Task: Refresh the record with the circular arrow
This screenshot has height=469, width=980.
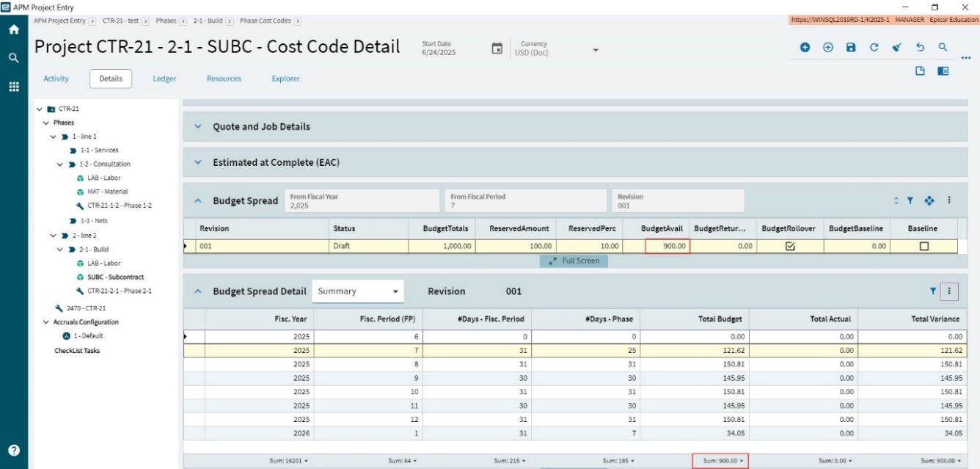Action: [874, 47]
